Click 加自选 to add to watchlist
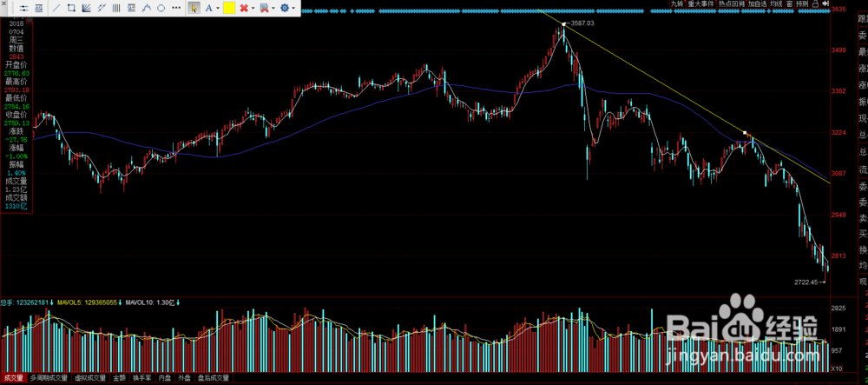 click(757, 3)
